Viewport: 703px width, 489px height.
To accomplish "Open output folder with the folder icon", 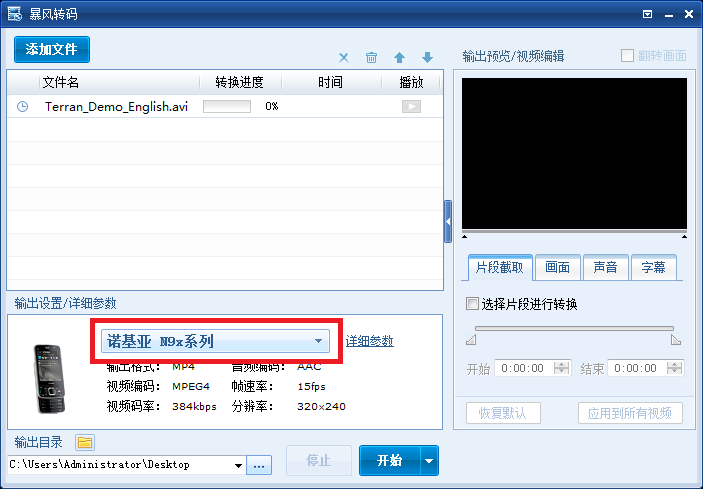I will (x=85, y=443).
